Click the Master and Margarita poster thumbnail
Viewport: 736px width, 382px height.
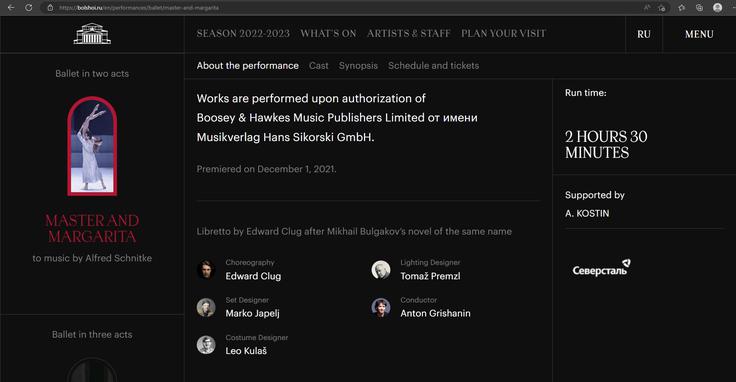[x=92, y=146]
